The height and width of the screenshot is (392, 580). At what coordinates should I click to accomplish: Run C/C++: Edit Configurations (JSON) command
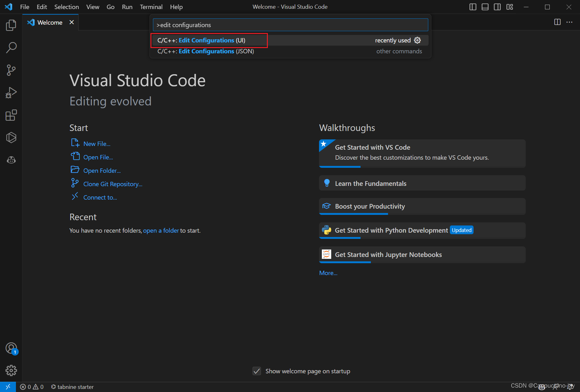point(290,51)
